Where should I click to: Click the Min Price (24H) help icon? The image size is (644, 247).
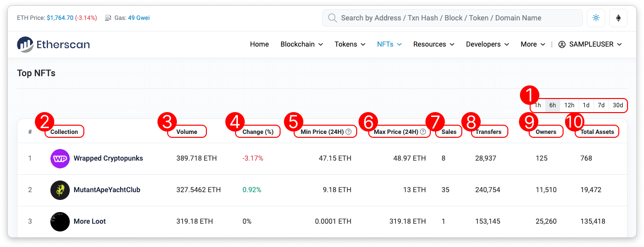[x=348, y=132]
